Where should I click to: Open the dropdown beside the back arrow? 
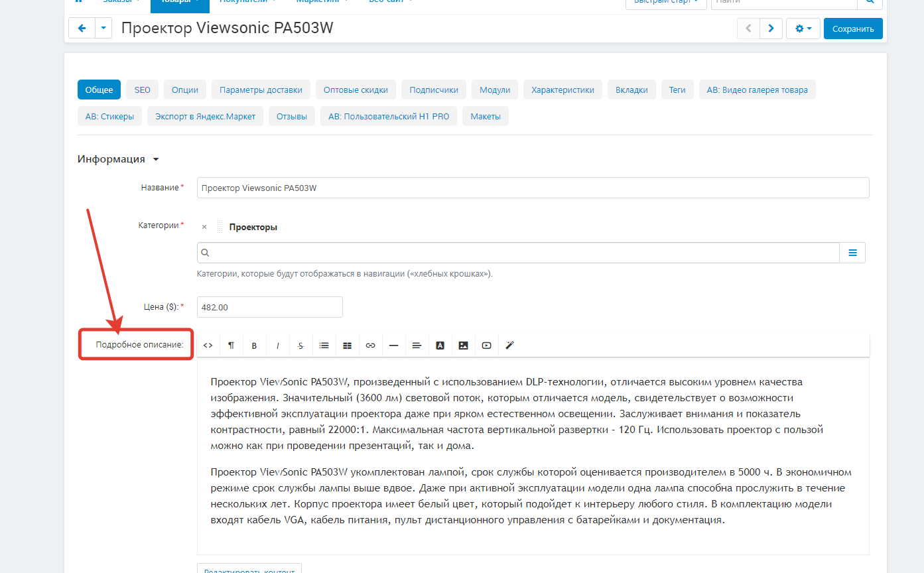pos(104,29)
